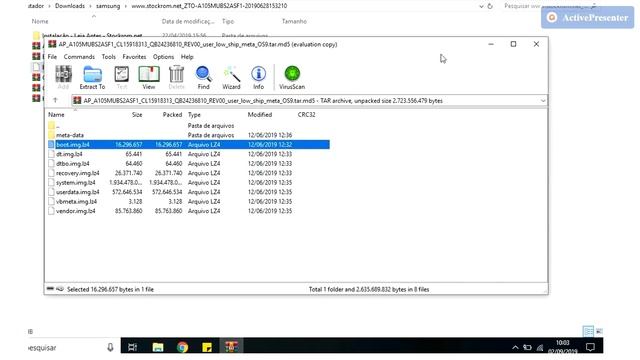Sort list by Modified column
This screenshot has height=360, width=640.
tap(260, 115)
